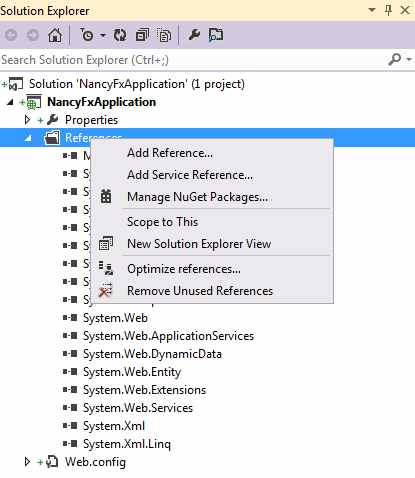
Task: Click the Forward navigation arrow
Action: click(x=33, y=35)
